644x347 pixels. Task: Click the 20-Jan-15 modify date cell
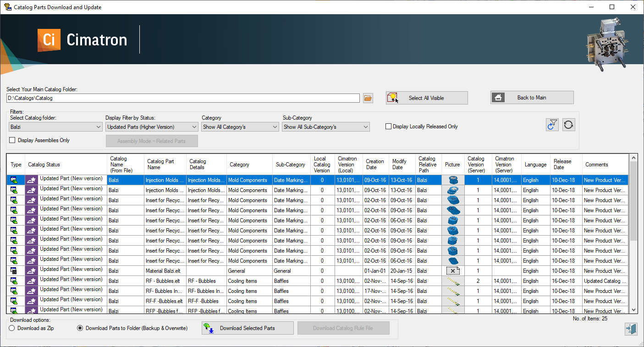[x=402, y=271]
